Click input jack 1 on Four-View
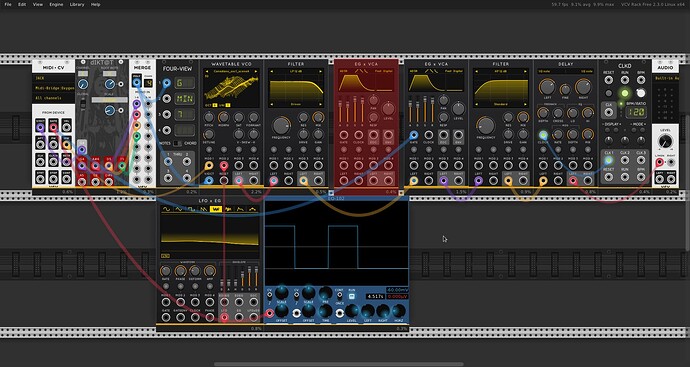690x367 pixels. pos(166,83)
